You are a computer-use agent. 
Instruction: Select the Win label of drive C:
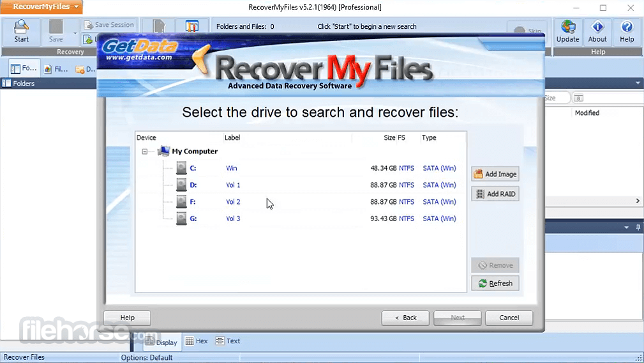(x=231, y=168)
